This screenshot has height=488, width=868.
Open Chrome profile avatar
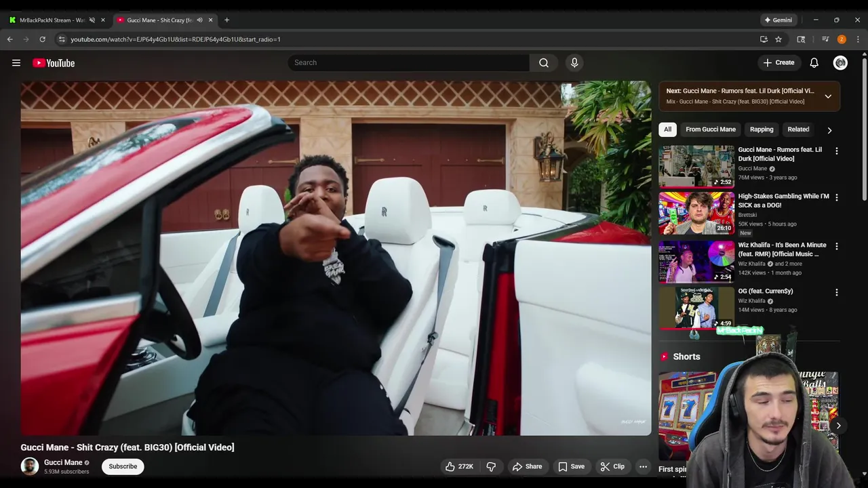(842, 39)
